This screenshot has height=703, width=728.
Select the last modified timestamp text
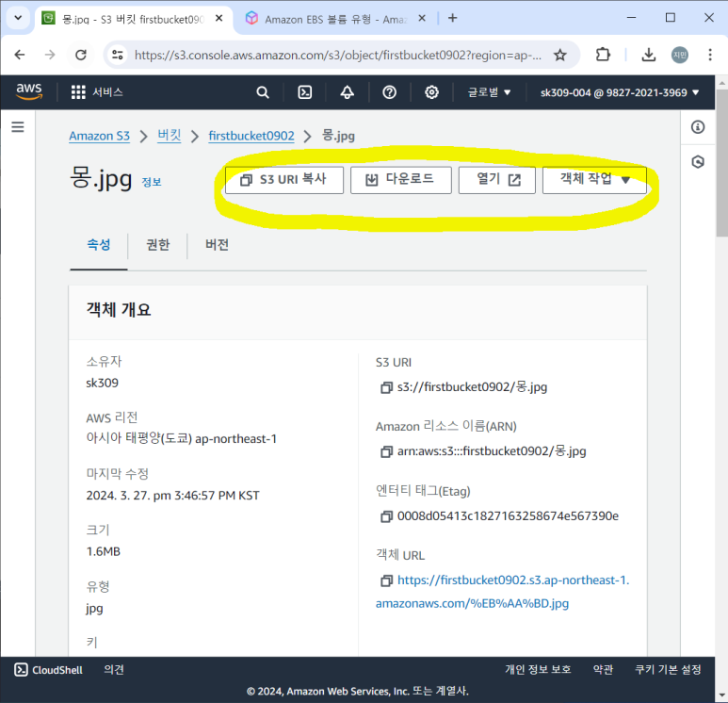click(172, 496)
